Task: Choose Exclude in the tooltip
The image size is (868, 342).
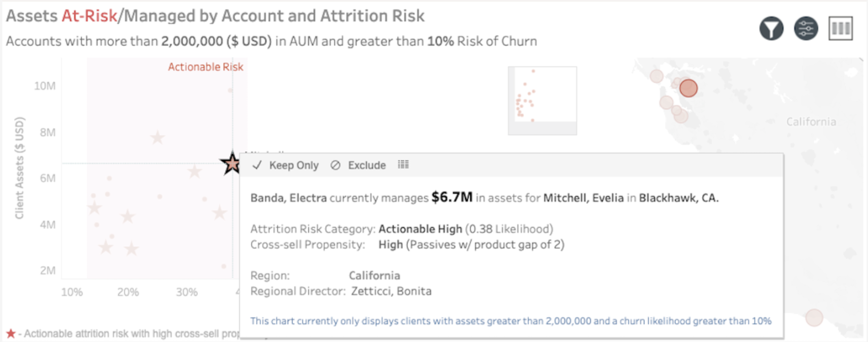Action: click(366, 165)
